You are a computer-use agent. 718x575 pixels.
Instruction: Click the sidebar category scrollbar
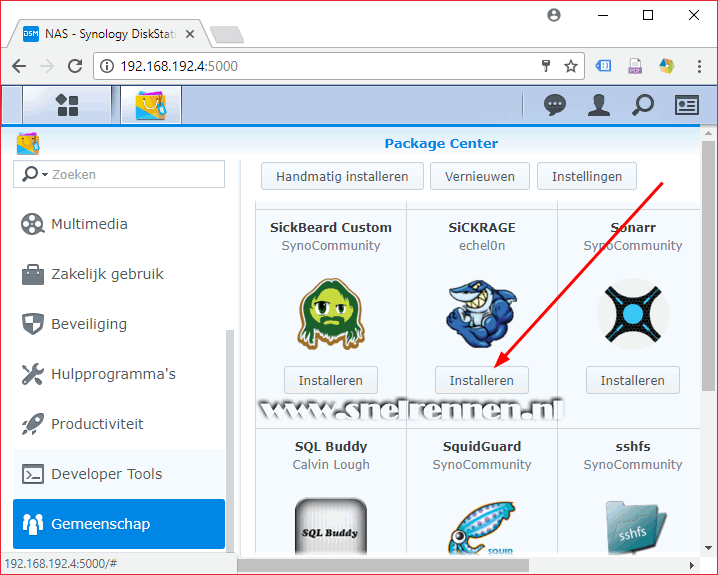230,439
